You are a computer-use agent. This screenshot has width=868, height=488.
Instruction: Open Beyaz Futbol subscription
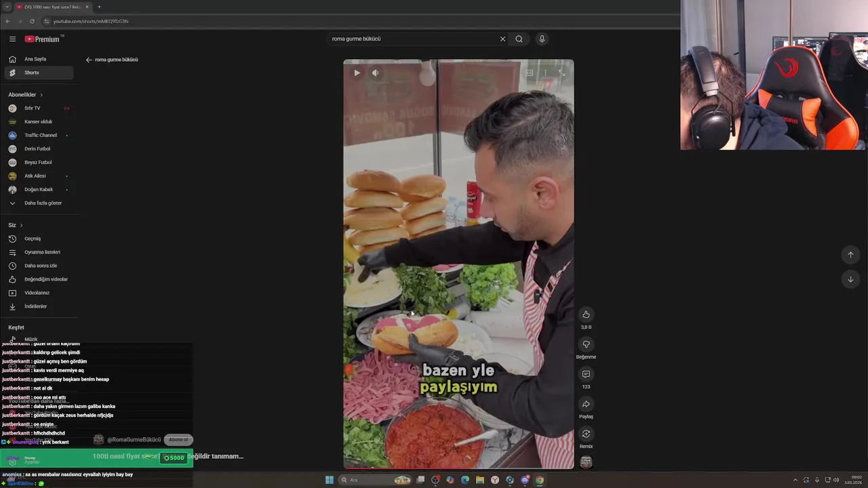(39, 163)
